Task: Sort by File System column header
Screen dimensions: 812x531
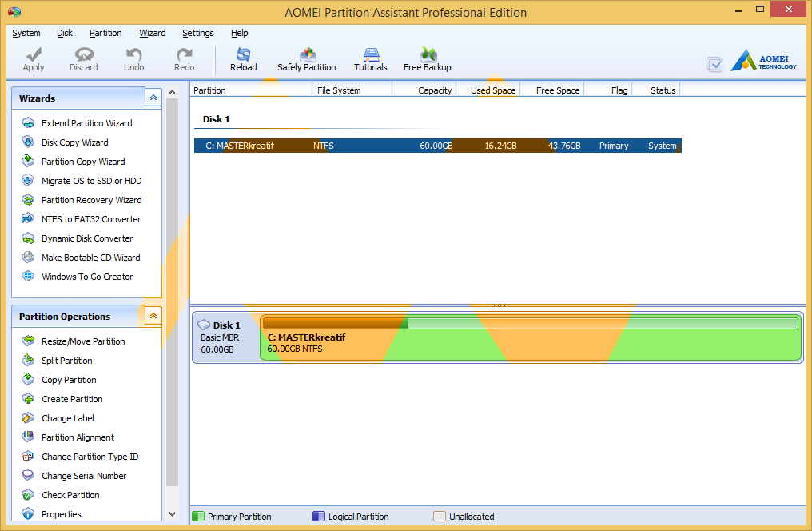Action: click(352, 90)
